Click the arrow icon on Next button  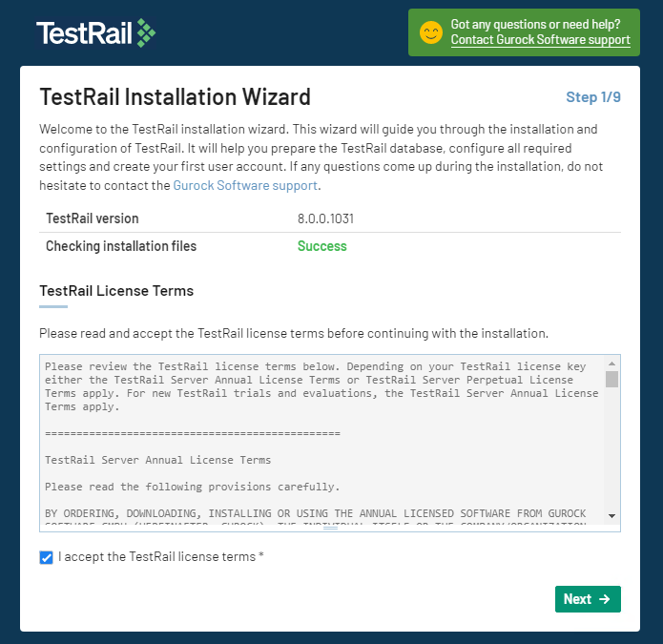[605, 599]
